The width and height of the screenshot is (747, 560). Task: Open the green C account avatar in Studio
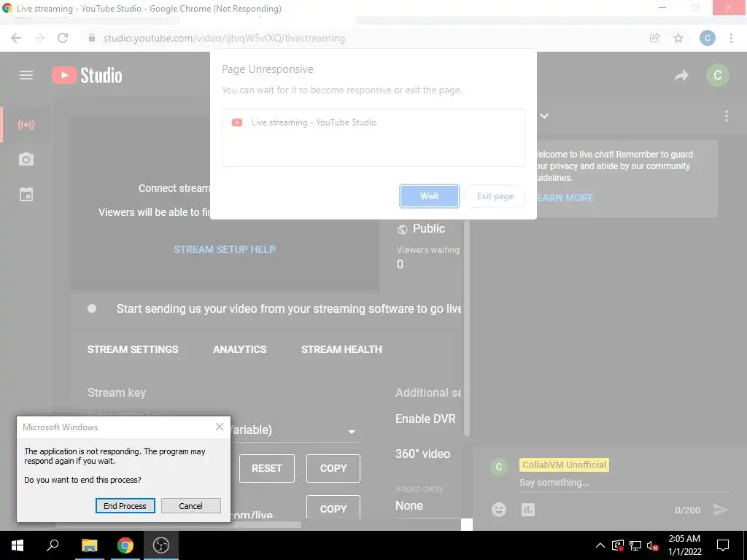point(718,75)
